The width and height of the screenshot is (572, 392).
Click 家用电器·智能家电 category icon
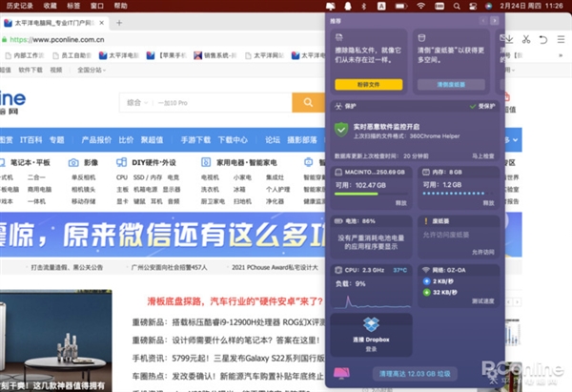click(206, 162)
